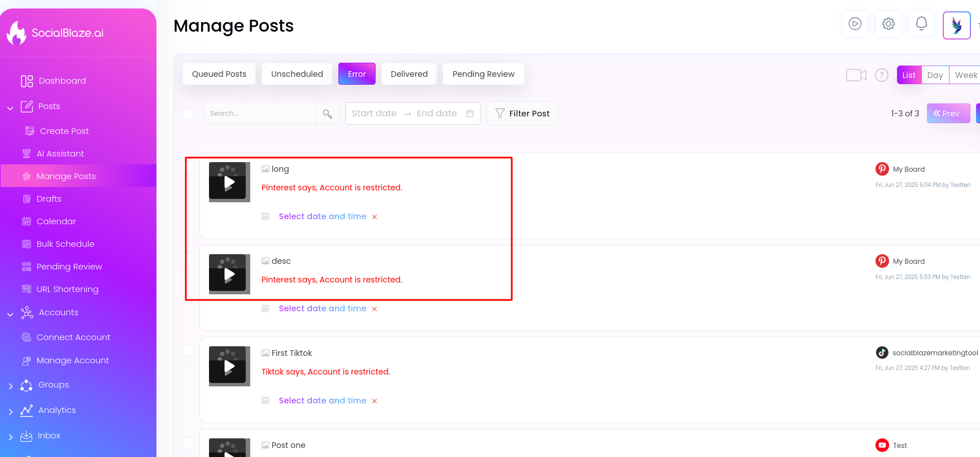Click Pinterest icon on the desc post

pyautogui.click(x=882, y=261)
